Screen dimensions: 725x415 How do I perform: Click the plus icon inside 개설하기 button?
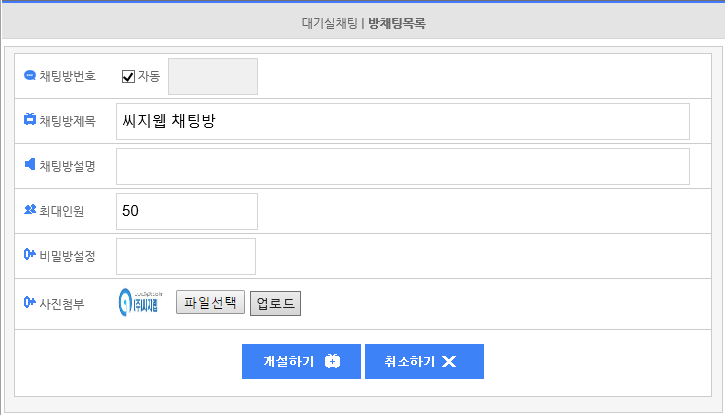332,361
